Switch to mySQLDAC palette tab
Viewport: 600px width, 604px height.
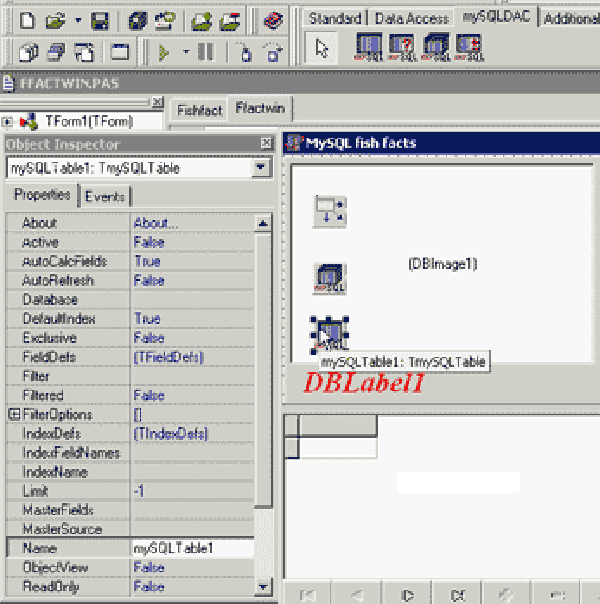tap(496, 16)
